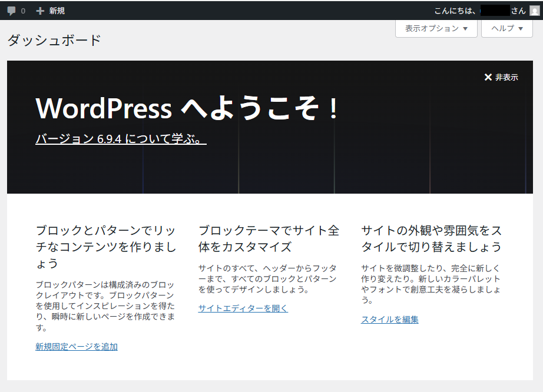Screen dimensions: 543x392
Task: Click the WordPress へようこそ heading
Action: (187, 108)
